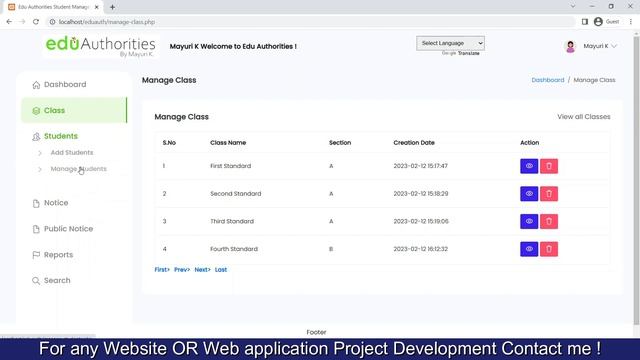Click the Students person icon
Image resolution: width=640 pixels, height=360 pixels.
(x=36, y=137)
